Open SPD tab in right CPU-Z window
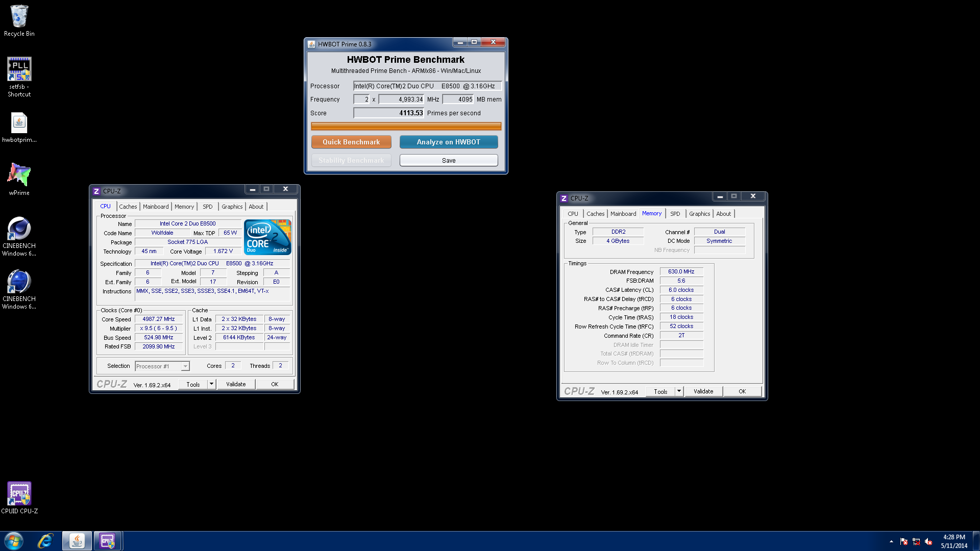The image size is (980, 551). pos(675,214)
